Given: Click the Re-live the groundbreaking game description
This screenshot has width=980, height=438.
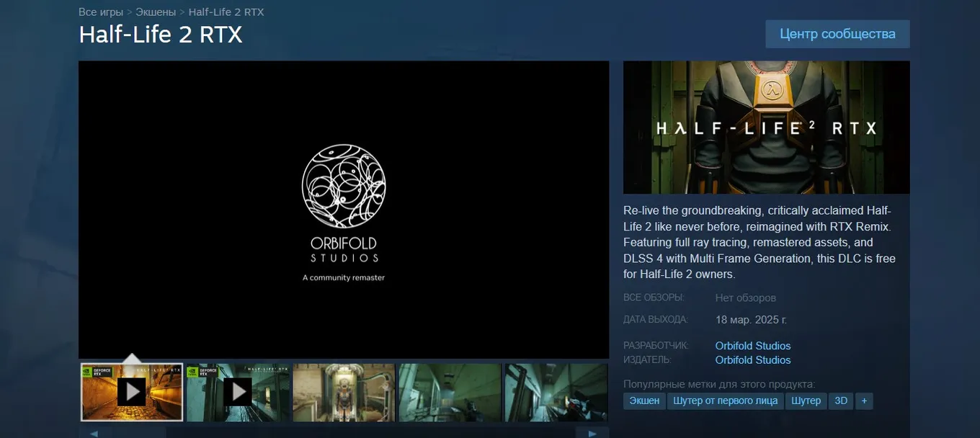Looking at the screenshot, I should pos(760,242).
